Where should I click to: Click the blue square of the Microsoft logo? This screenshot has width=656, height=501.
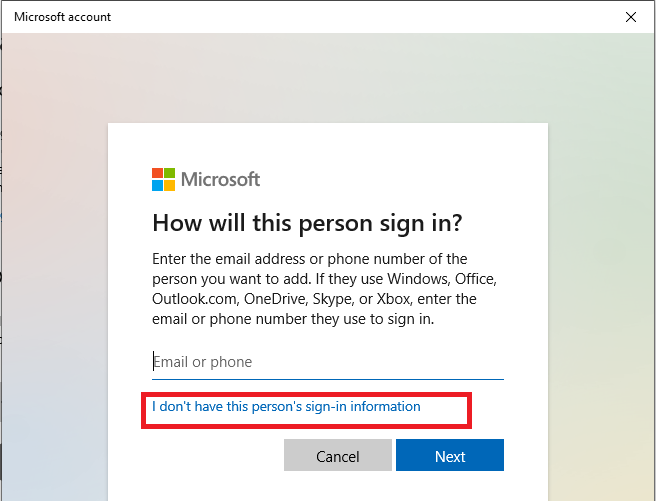[157, 185]
